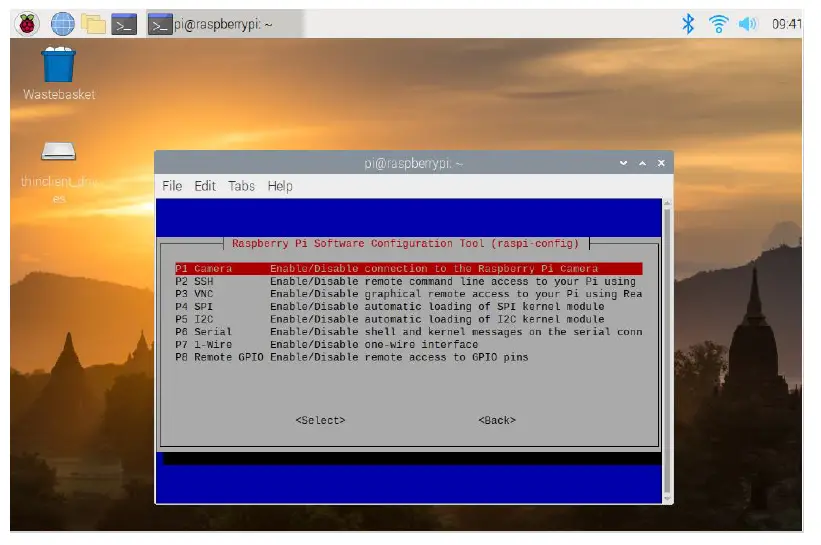Select the P7 1-Wire option
The height and width of the screenshot is (545, 821).
408,344
